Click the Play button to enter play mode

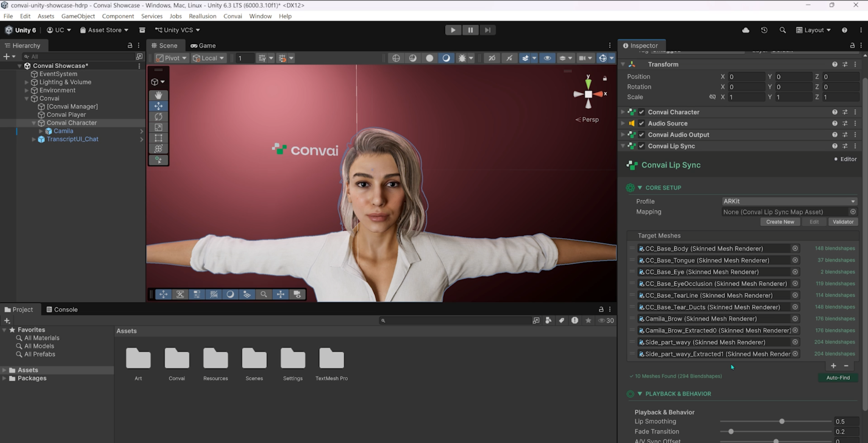click(453, 30)
